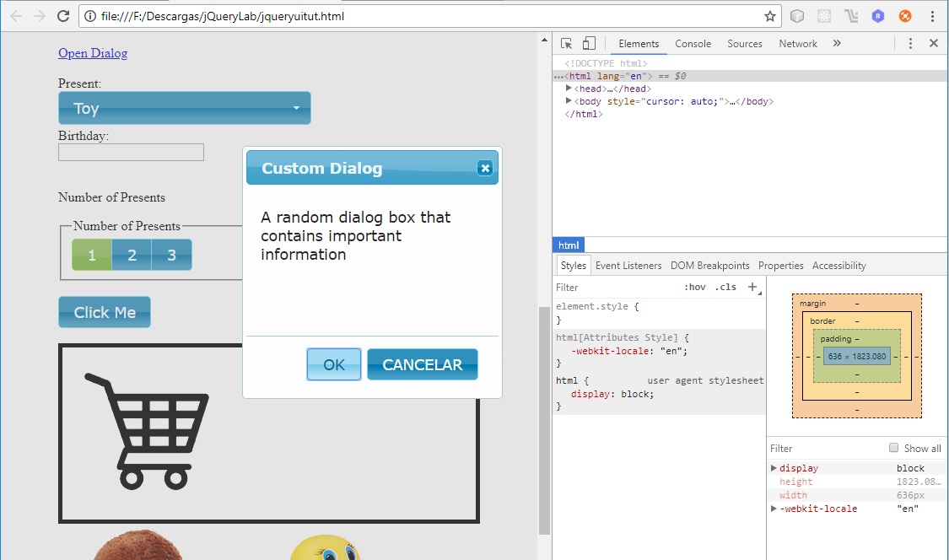Select the html lang="en" element row
The height and width of the screenshot is (560, 949).
(x=751, y=76)
